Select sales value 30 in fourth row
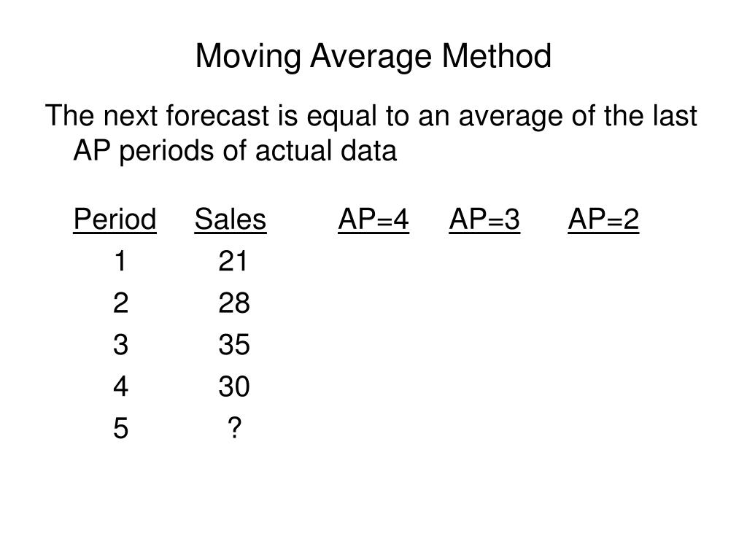 tap(234, 386)
